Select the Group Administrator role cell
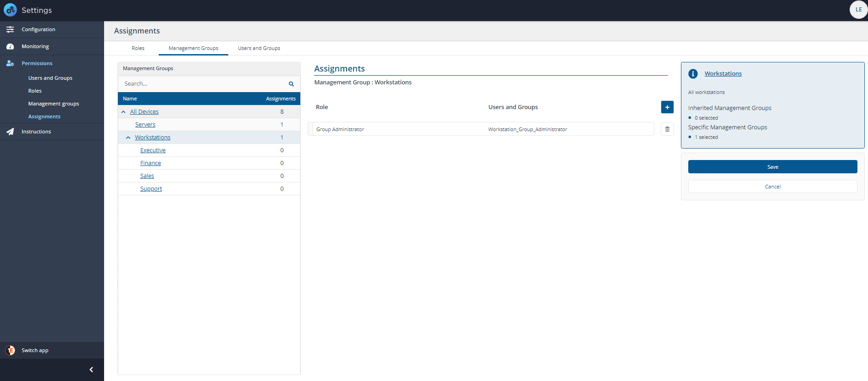 [x=340, y=129]
